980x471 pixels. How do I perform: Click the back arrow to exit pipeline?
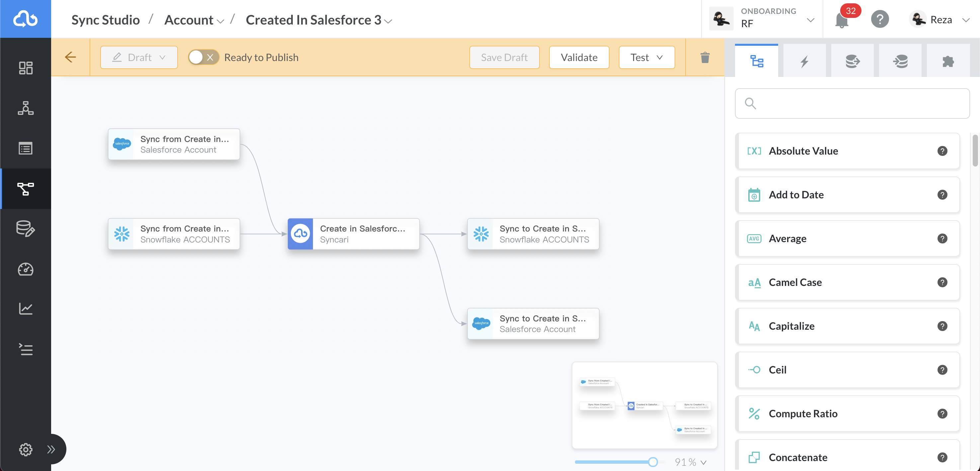coord(70,57)
